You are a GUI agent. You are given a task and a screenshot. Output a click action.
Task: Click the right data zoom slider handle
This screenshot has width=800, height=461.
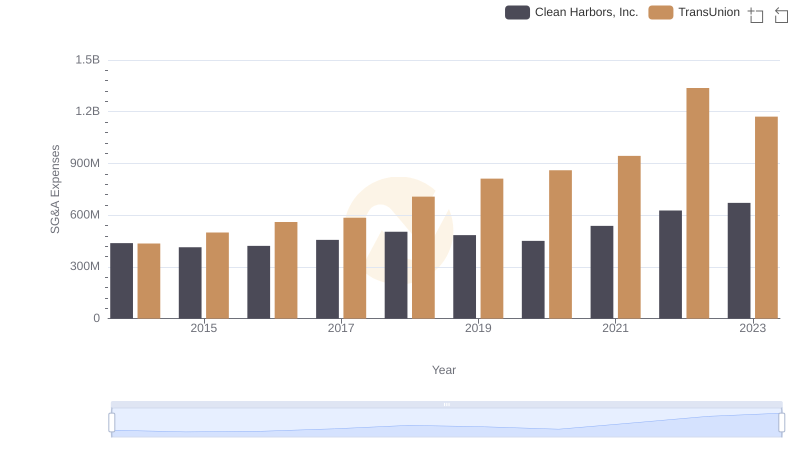782,422
